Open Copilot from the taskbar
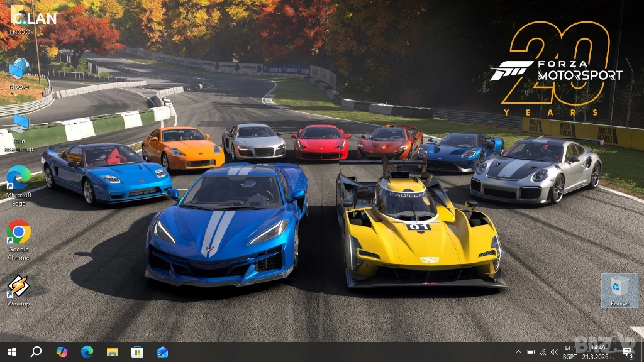The height and width of the screenshot is (362, 644). pos(62,352)
